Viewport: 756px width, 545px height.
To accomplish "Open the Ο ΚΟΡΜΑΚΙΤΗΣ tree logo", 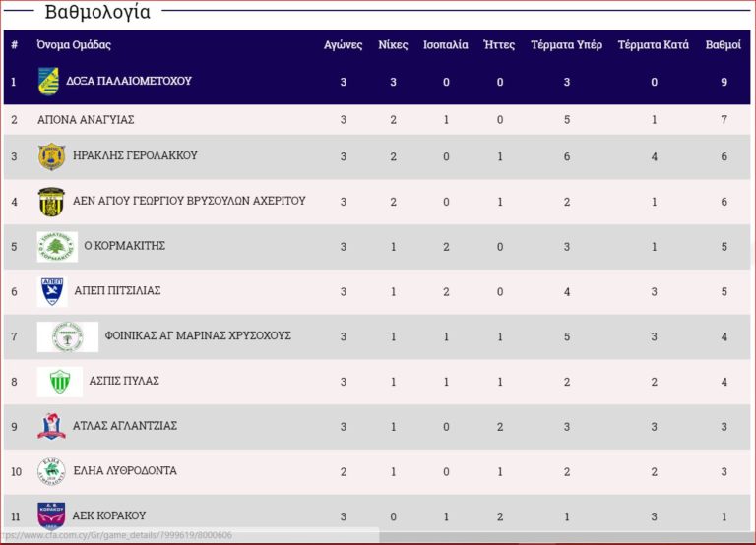I will tap(57, 246).
